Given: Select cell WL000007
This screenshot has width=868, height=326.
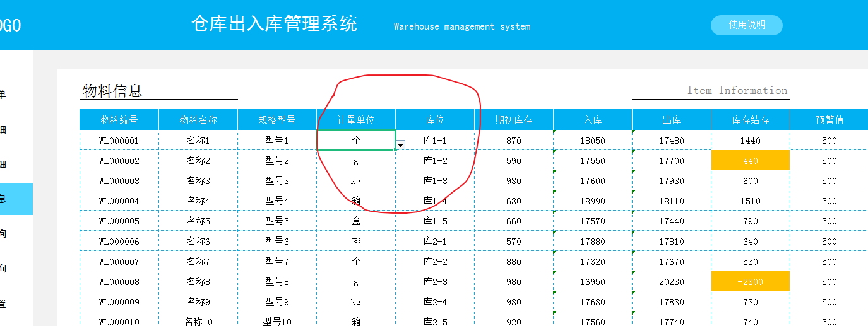Looking at the screenshot, I should [119, 262].
